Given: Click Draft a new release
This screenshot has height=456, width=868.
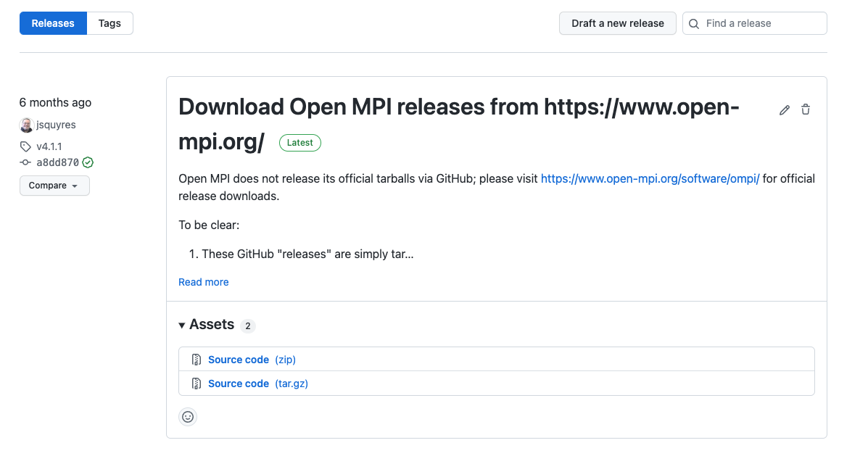Looking at the screenshot, I should (617, 23).
